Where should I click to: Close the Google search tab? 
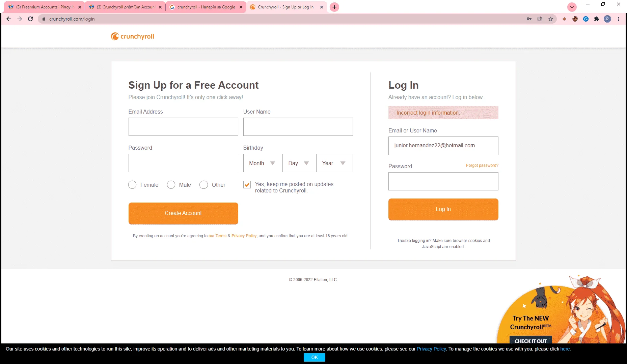click(x=241, y=7)
